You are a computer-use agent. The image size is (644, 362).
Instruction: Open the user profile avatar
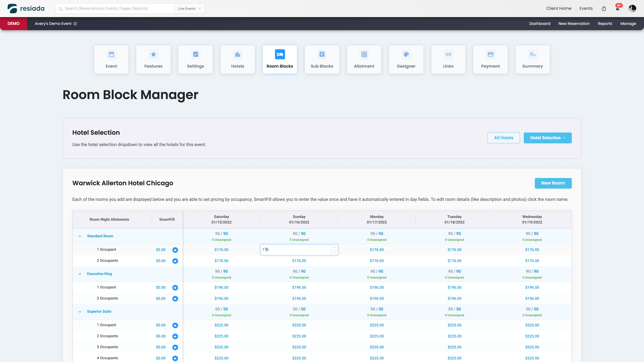(632, 9)
